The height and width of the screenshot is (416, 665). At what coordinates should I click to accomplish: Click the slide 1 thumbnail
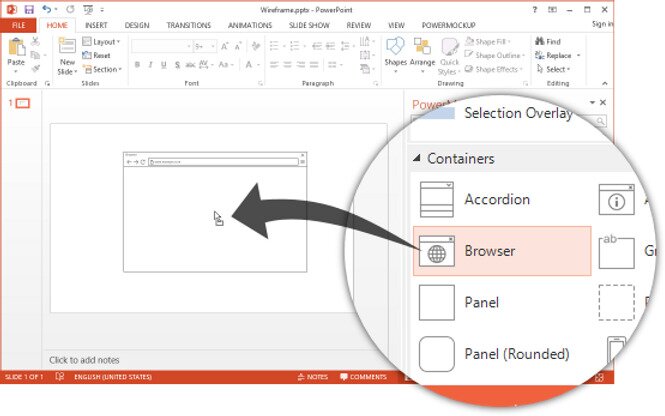22,103
